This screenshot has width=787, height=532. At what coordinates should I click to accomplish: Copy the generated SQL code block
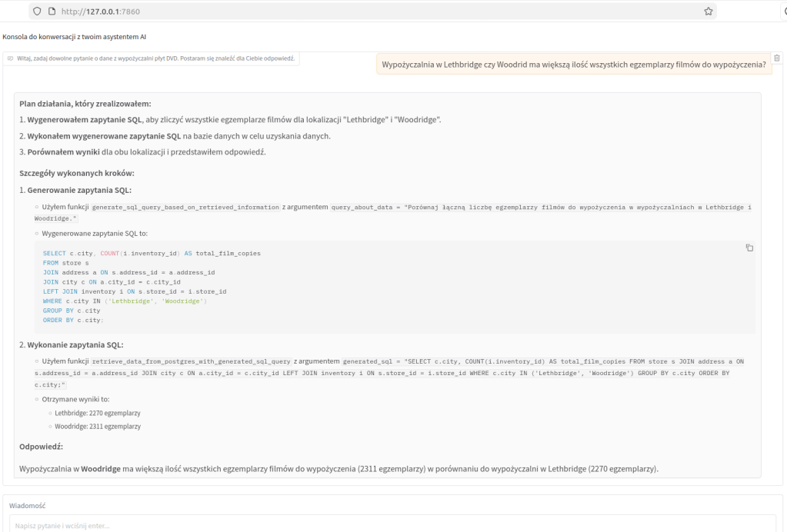(x=749, y=248)
